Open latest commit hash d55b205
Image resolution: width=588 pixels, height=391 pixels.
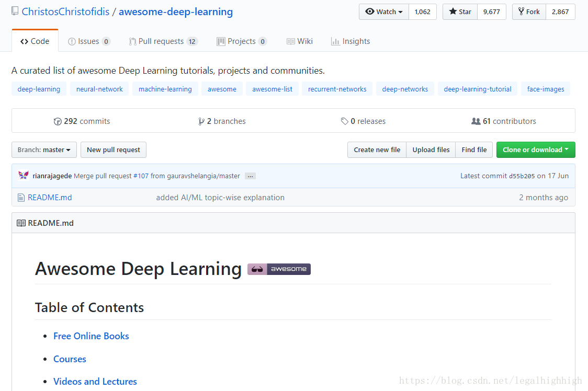[x=522, y=176]
